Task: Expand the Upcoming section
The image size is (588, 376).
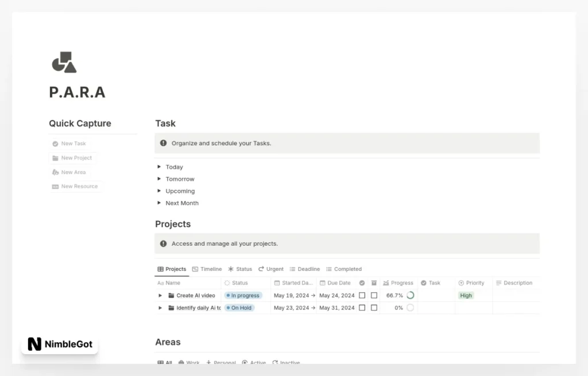Action: [159, 191]
